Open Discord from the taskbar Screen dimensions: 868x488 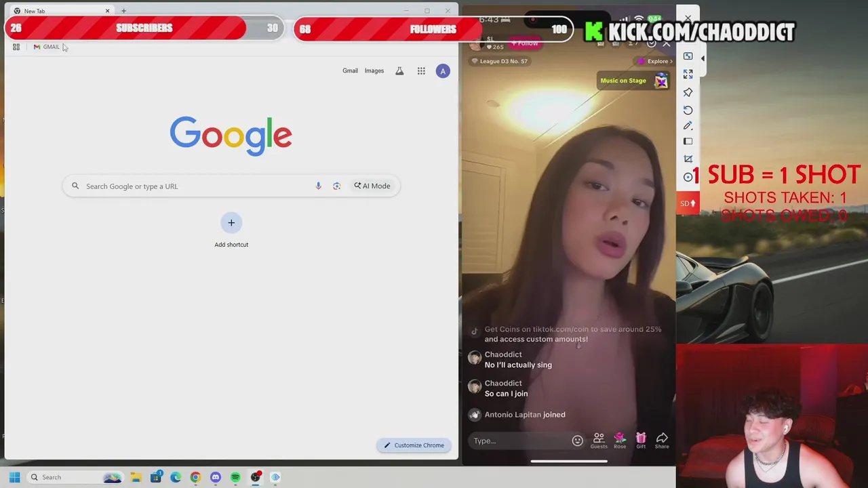[x=216, y=477]
